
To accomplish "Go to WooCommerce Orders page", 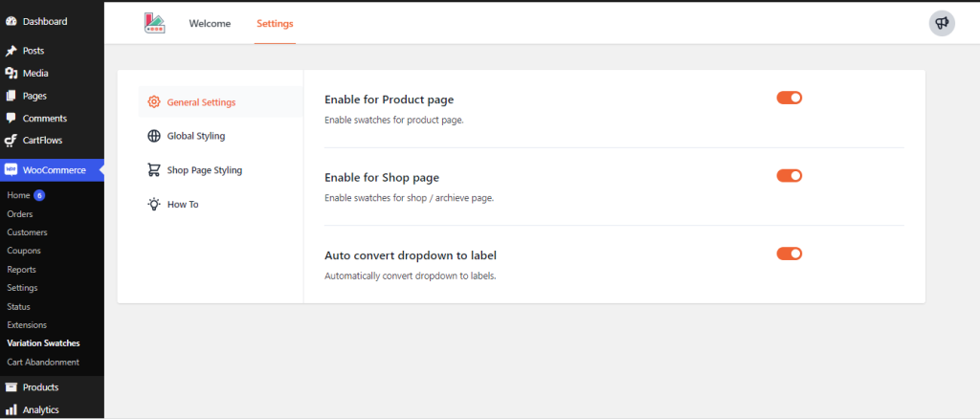I will [x=20, y=213].
